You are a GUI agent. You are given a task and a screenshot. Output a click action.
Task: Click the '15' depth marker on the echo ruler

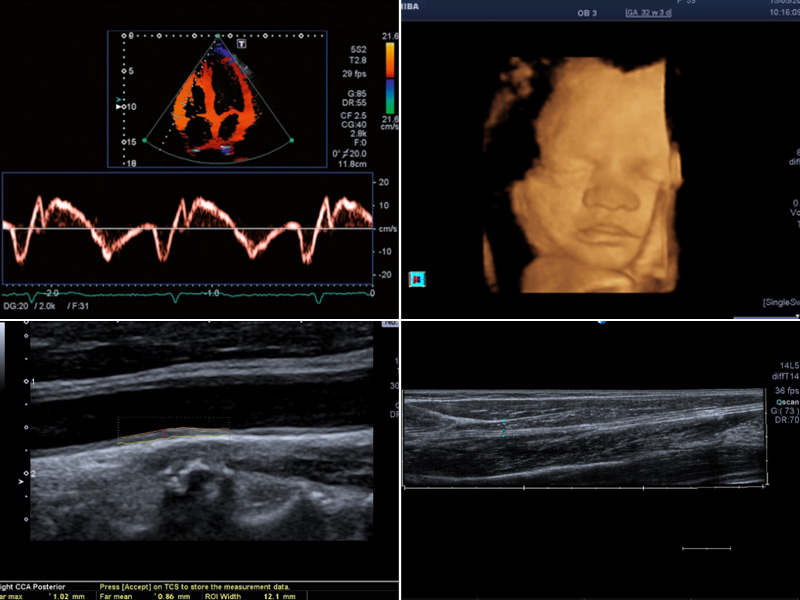(x=131, y=142)
